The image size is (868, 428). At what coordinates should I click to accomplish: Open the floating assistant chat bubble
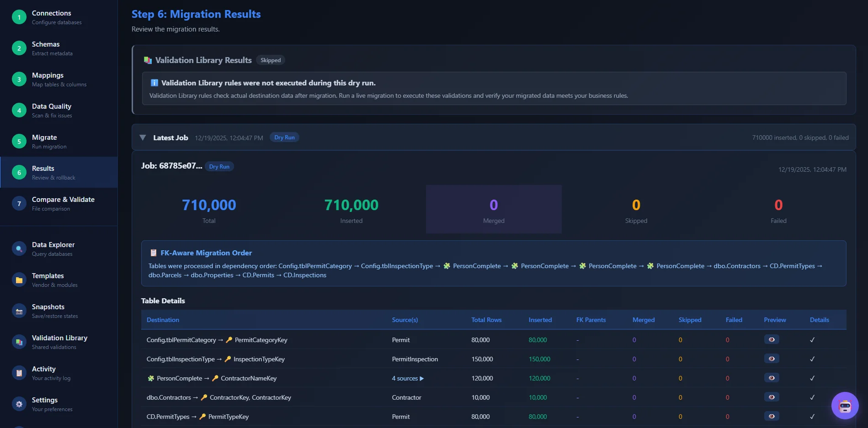845,405
